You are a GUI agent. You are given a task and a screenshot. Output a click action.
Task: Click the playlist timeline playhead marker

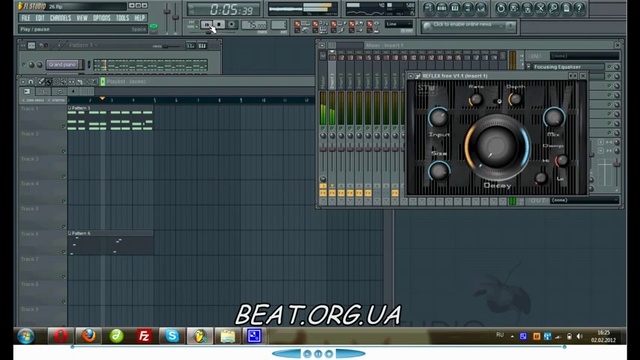click(x=102, y=99)
